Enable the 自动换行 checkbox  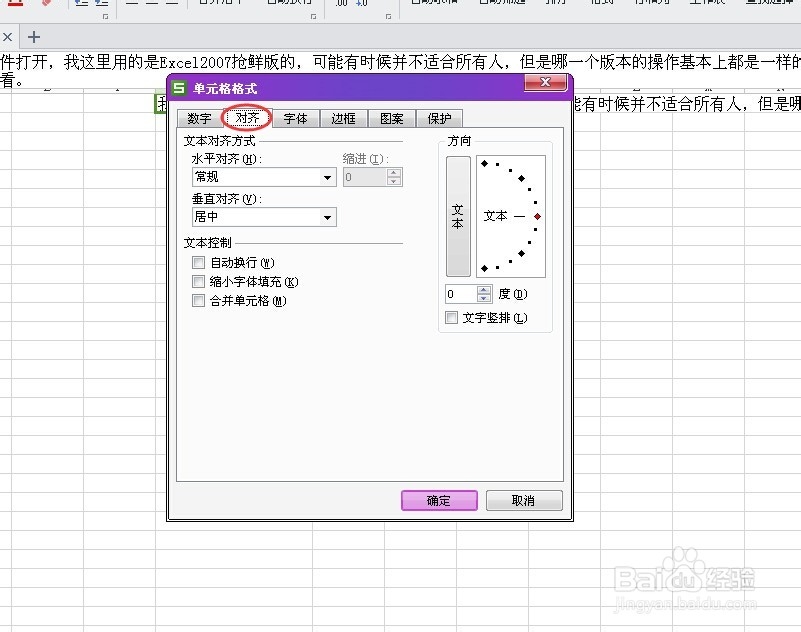[x=197, y=262]
